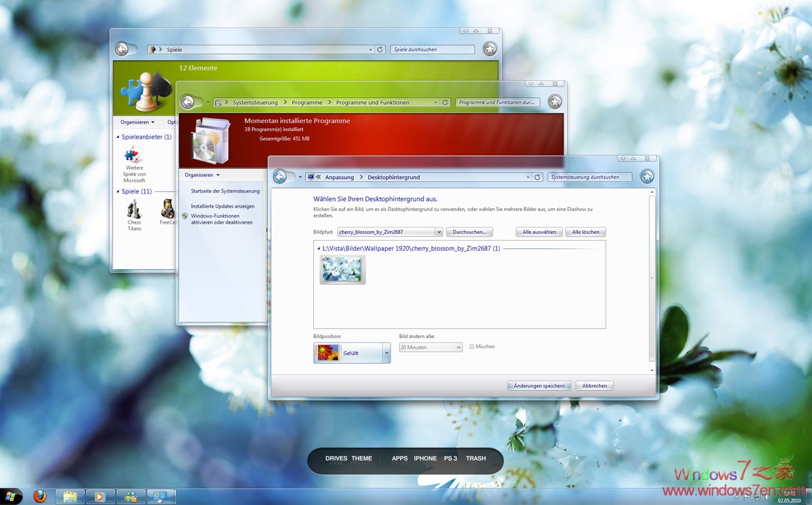The height and width of the screenshot is (505, 812).
Task: Click refresh icon in Desktophintergrund address bar
Action: (x=537, y=177)
